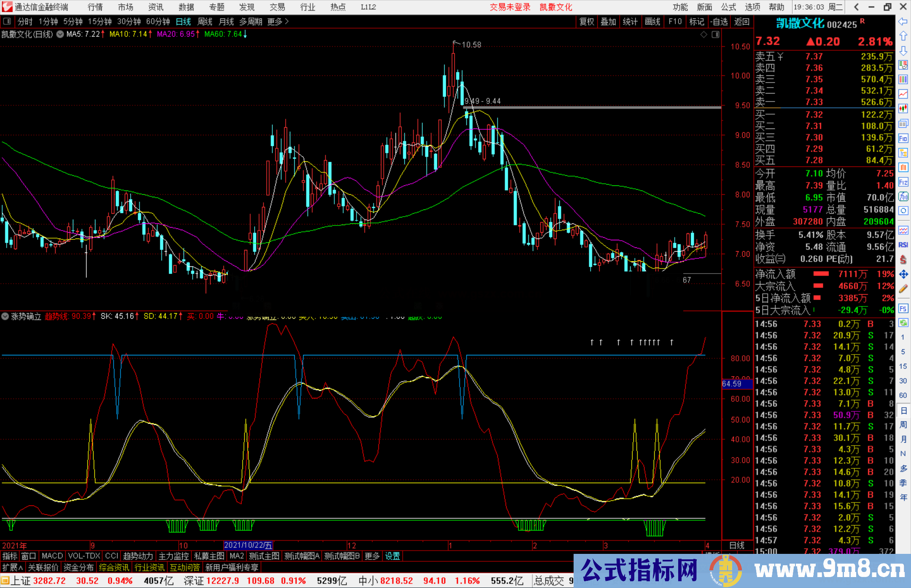Click the 交易未登录 login link
The height and width of the screenshot is (588, 911).
click(510, 7)
